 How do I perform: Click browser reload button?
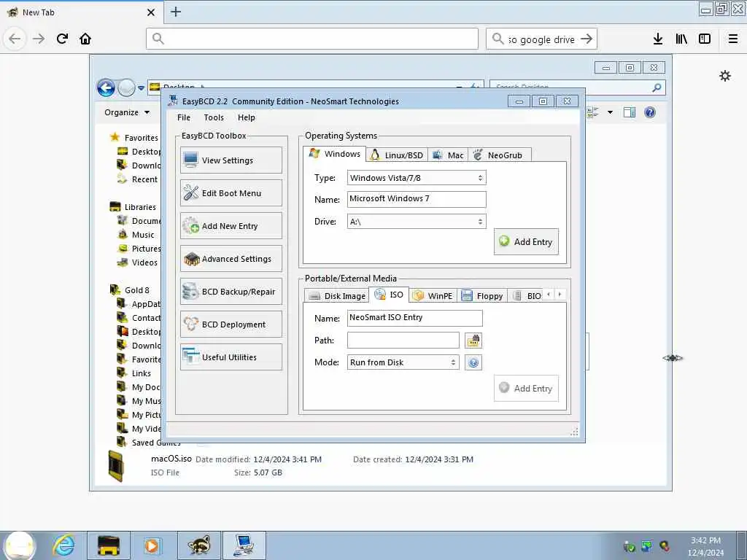63,39
